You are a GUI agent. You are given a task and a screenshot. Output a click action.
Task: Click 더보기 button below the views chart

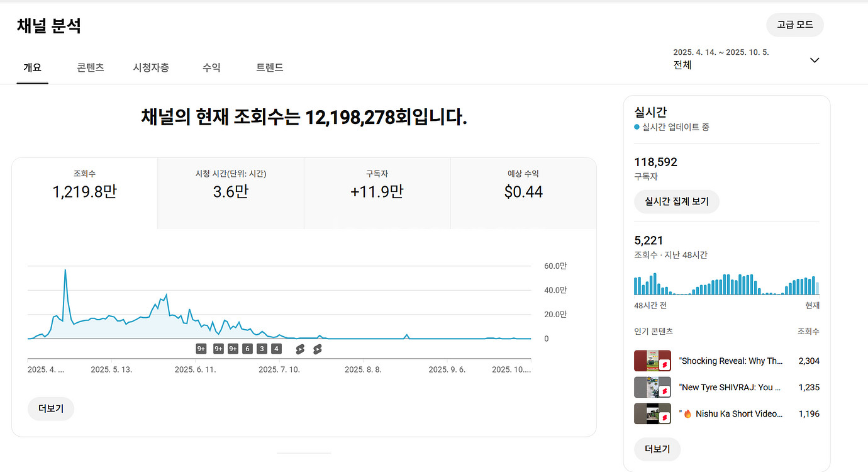pos(51,408)
